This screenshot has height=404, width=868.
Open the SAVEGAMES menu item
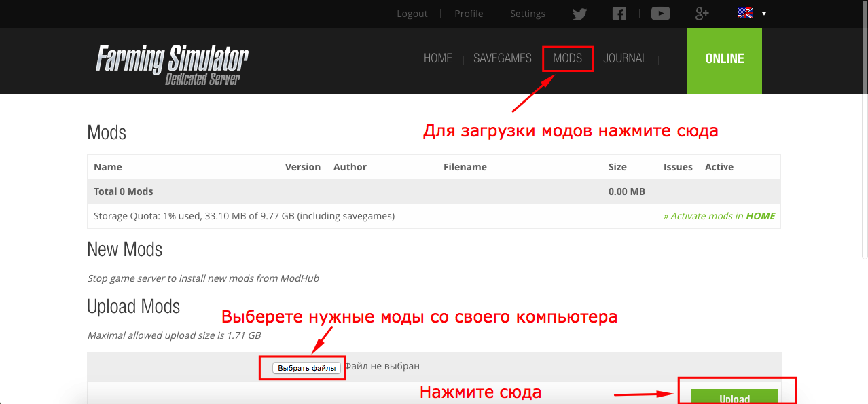click(x=502, y=58)
